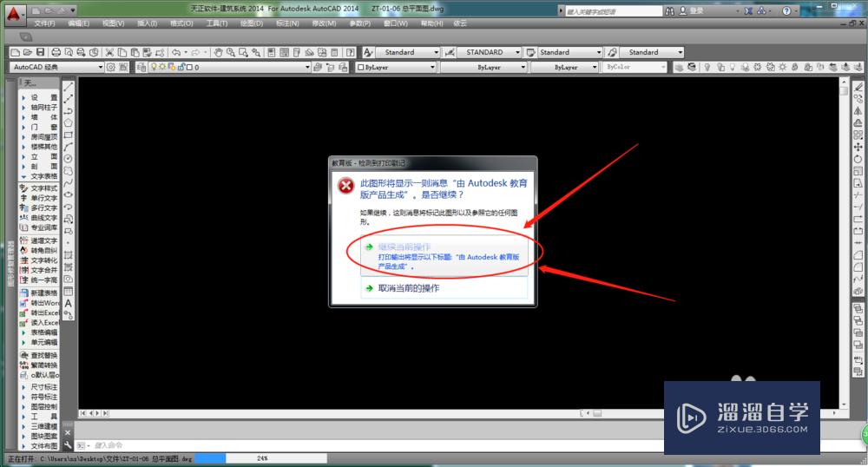Open the 视图(V) menu
The width and height of the screenshot is (868, 467).
pyautogui.click(x=113, y=23)
